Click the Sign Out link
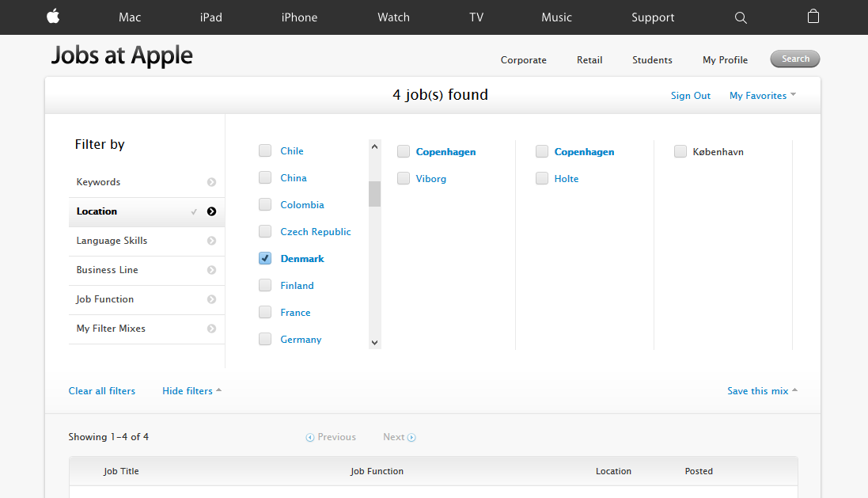868x498 pixels. (690, 95)
